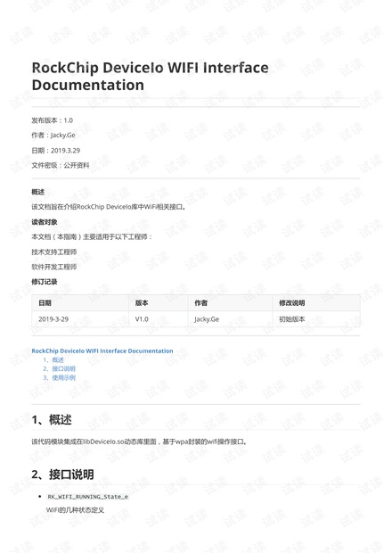Click the large 2、接口说明 section heading

(62, 475)
